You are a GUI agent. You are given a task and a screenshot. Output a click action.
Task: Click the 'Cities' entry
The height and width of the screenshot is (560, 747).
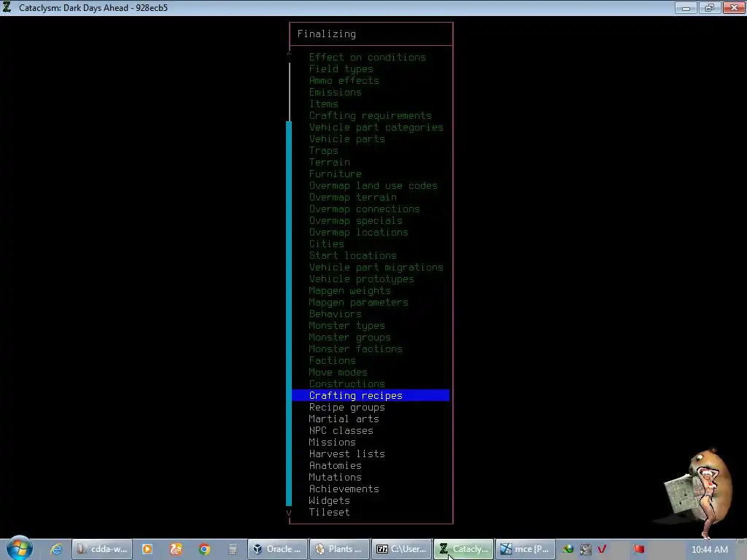326,244
